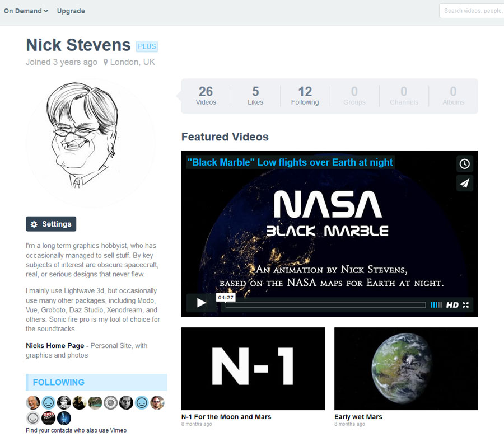Click the video progress bar in the player
Viewport: 504px width, 437px height.
click(x=325, y=305)
